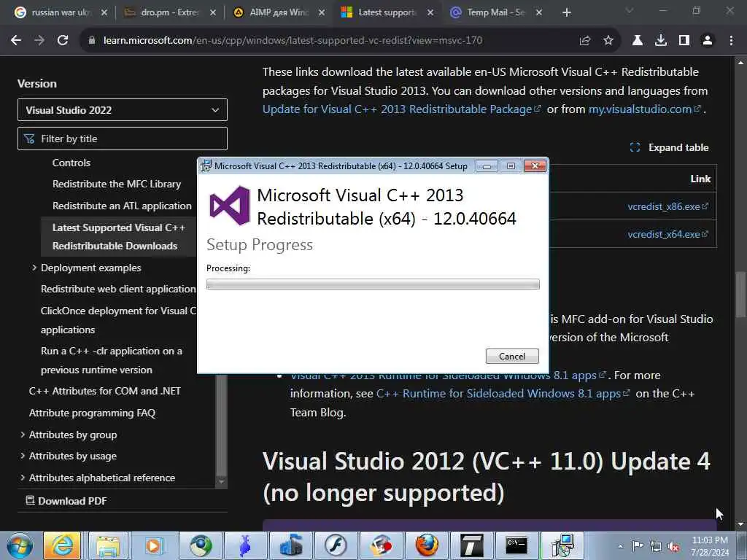This screenshot has height=560, width=747.
Task: Click the muted volume tray icon
Action: [x=673, y=547]
